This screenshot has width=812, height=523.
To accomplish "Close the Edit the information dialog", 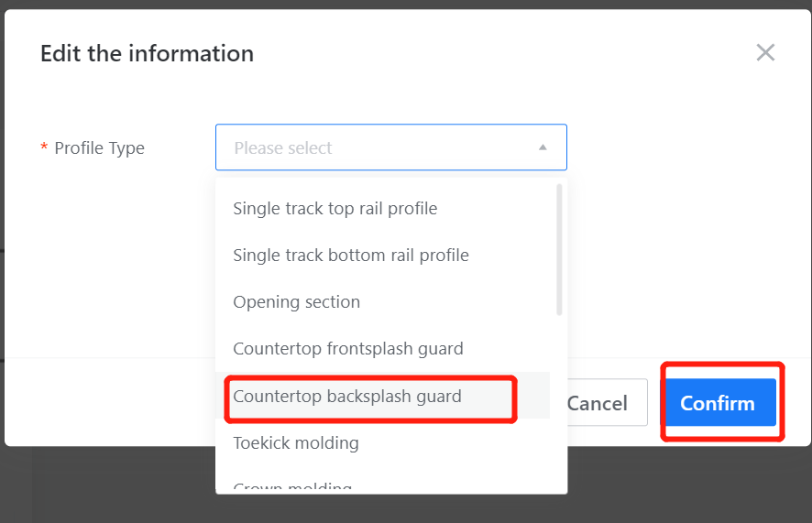I will (765, 53).
